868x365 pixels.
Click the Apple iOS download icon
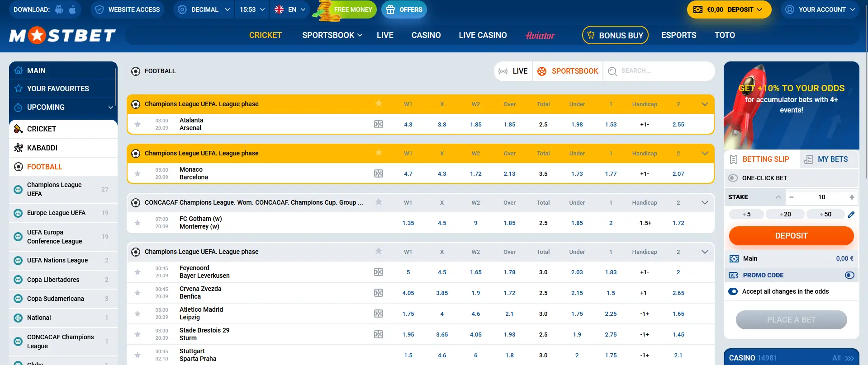click(72, 9)
